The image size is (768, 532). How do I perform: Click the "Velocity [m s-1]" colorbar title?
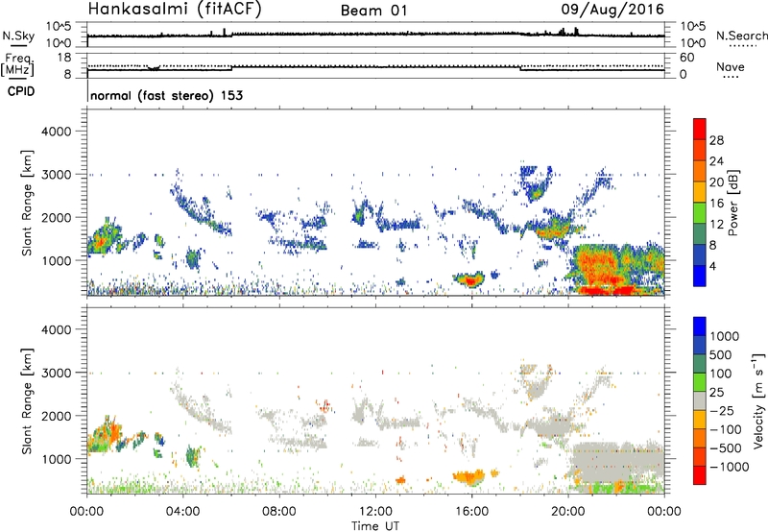coord(758,400)
